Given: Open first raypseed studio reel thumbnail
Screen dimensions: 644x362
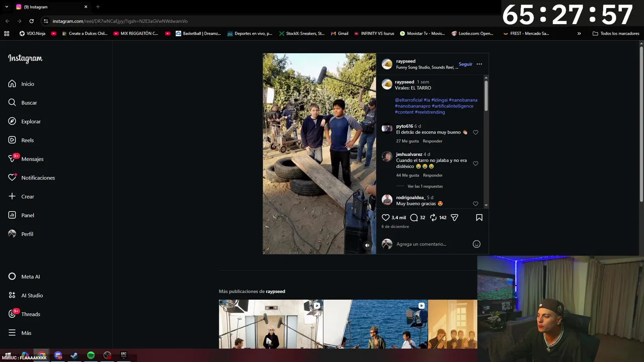Looking at the screenshot, I should (x=271, y=324).
